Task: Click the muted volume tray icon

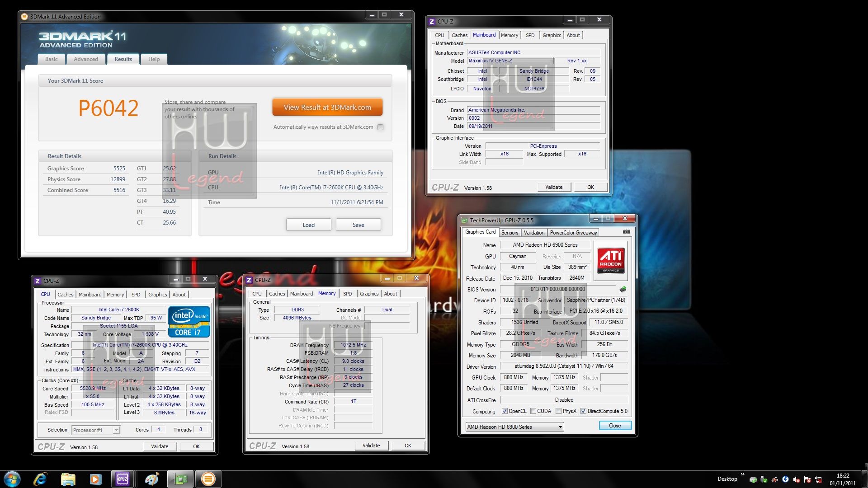Action: point(797,479)
